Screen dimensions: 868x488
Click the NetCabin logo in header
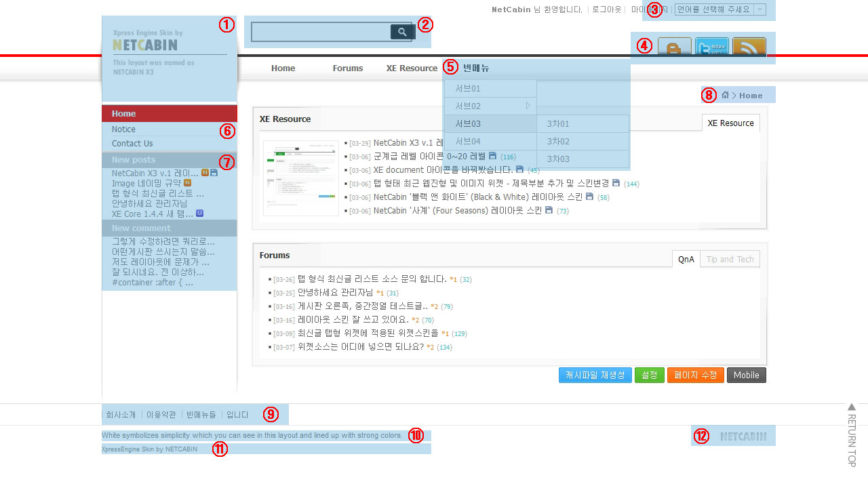click(x=145, y=45)
